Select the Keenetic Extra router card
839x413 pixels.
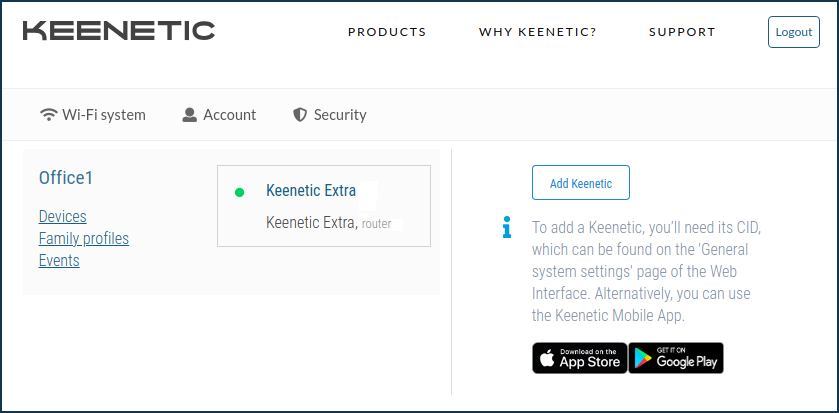point(324,206)
